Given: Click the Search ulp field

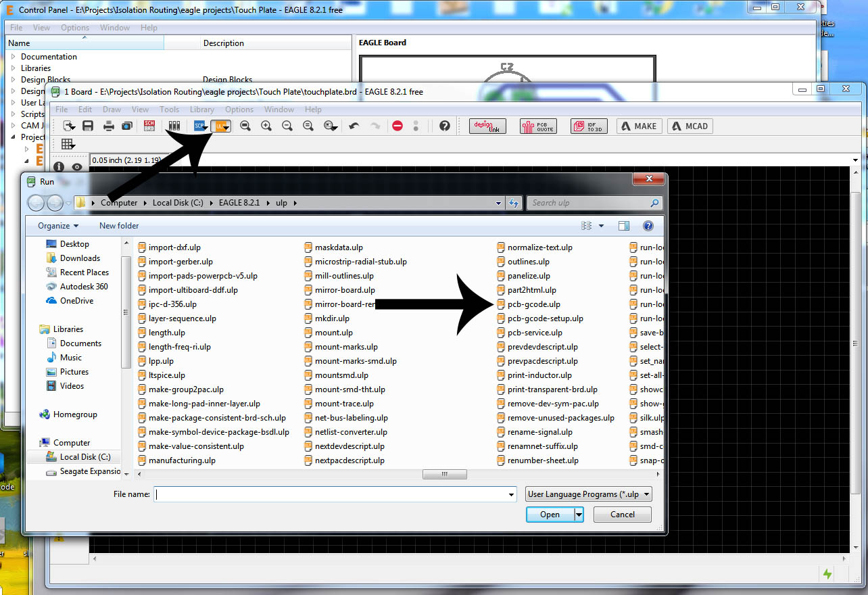Looking at the screenshot, I should click(x=595, y=203).
